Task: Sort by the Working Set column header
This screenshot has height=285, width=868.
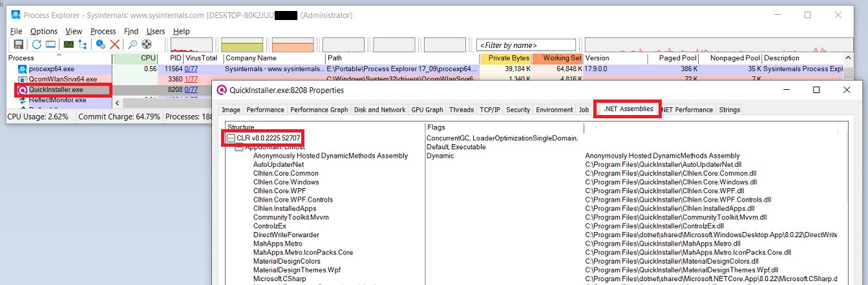Action: click(x=558, y=58)
